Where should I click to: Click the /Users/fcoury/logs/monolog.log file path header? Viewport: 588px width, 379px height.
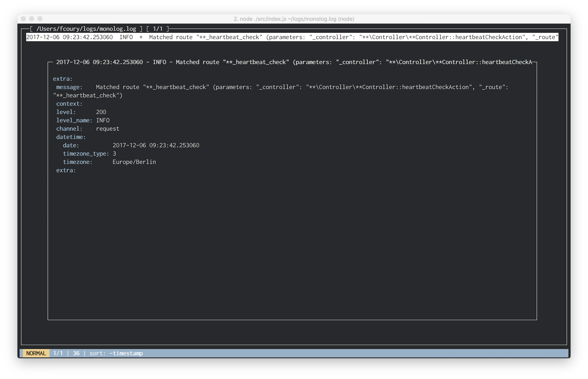tap(86, 29)
